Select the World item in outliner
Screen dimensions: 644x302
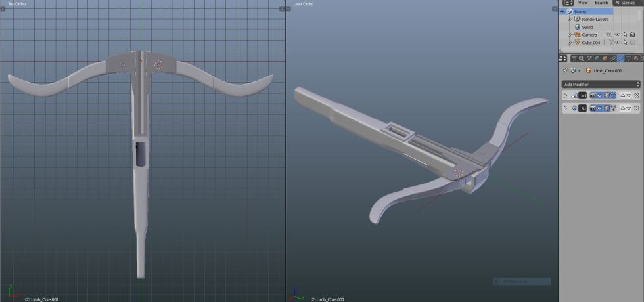[x=587, y=27]
